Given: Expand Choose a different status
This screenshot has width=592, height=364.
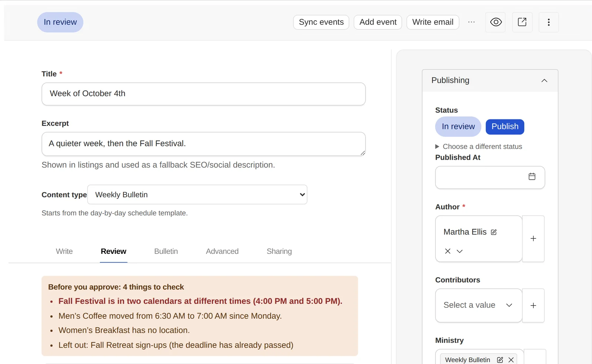Looking at the screenshot, I should tap(479, 147).
